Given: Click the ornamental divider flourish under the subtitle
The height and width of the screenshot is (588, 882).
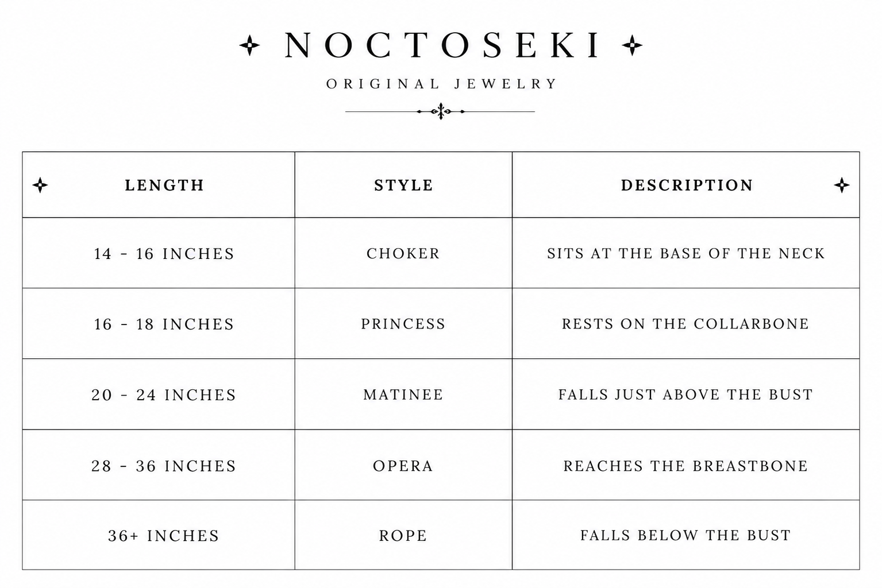Looking at the screenshot, I should pos(440,111).
